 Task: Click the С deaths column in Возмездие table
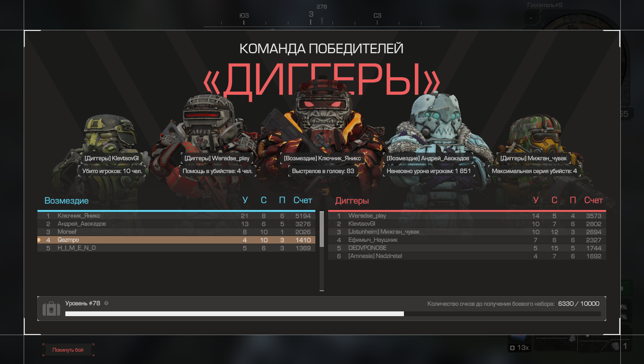click(264, 200)
